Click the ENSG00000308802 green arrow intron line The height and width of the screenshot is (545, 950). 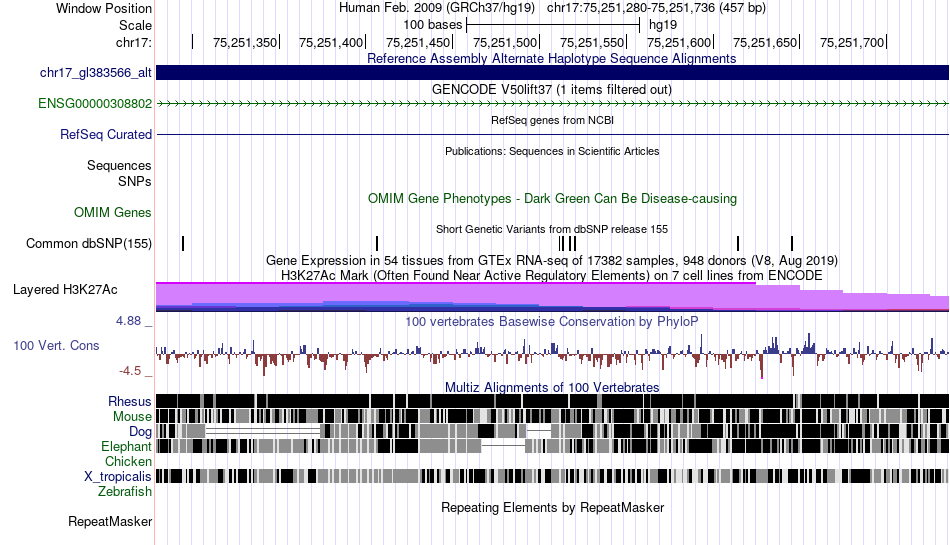coord(553,104)
